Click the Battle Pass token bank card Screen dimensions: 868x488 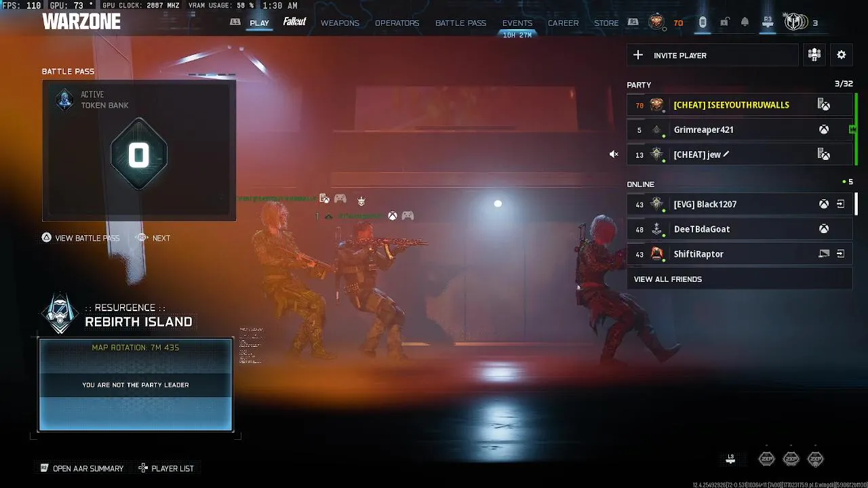click(x=139, y=150)
